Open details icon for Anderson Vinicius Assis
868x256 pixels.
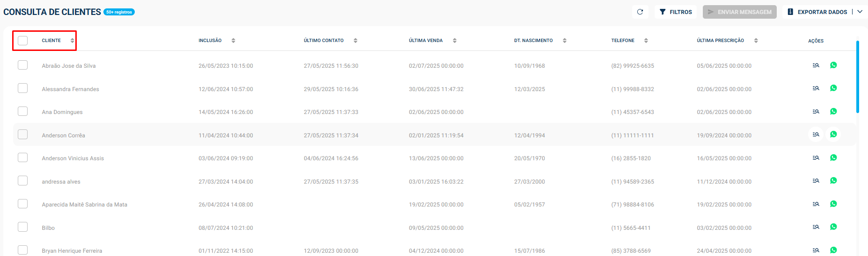(816, 158)
